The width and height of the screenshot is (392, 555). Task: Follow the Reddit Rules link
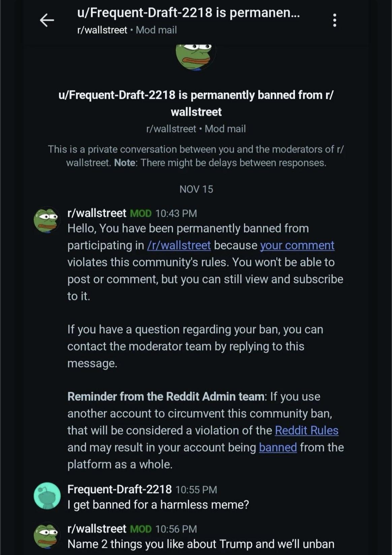pyautogui.click(x=306, y=430)
